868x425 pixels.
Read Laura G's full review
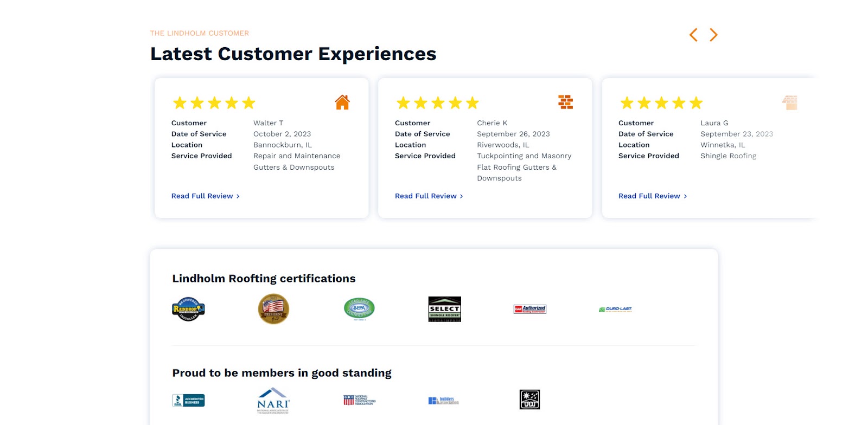[x=653, y=196]
